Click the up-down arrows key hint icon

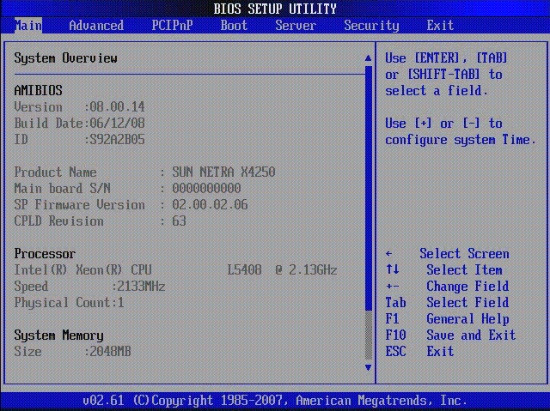pyautogui.click(x=393, y=270)
